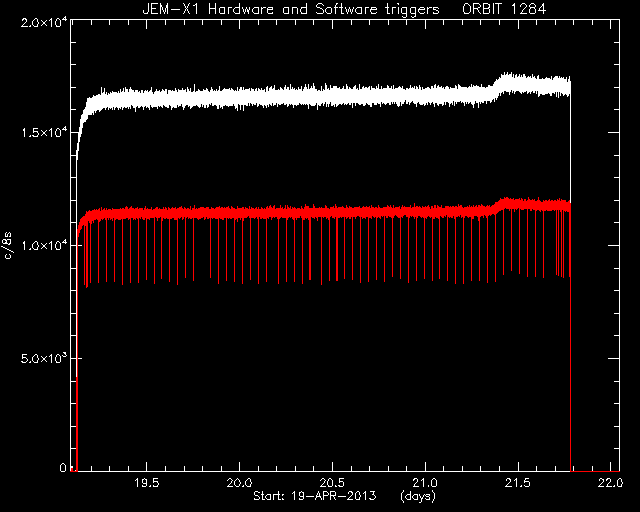The image size is (640, 512).
Task: Click the 1.0×10⁴ y-axis label
Action: (x=44, y=245)
